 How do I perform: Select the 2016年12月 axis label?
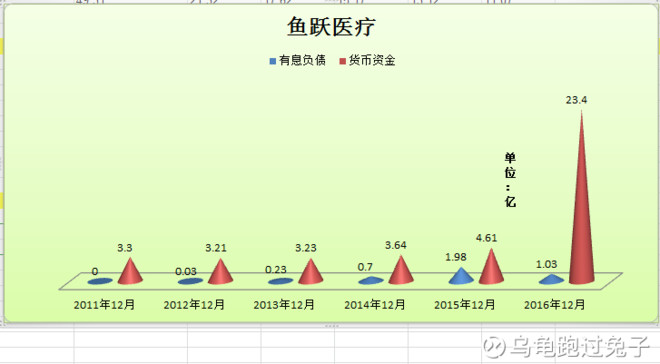pos(554,305)
